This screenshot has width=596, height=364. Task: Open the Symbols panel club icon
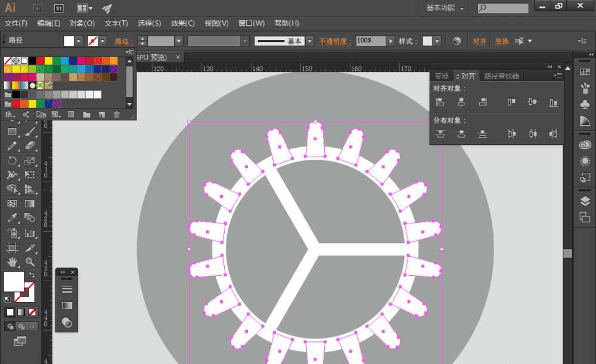[x=585, y=104]
